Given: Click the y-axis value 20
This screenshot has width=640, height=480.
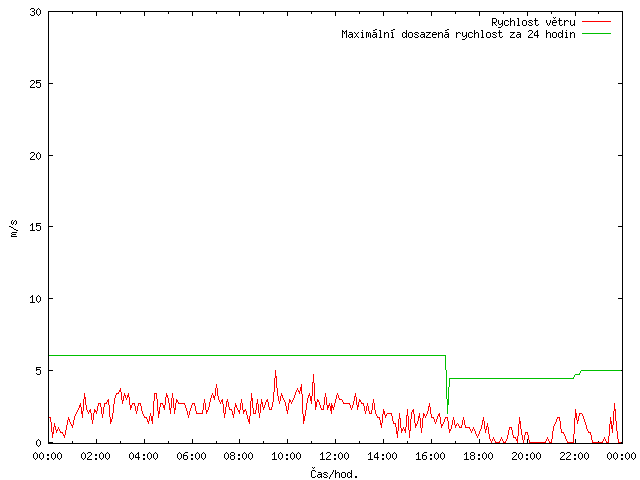Looking at the screenshot, I should coord(36,156).
